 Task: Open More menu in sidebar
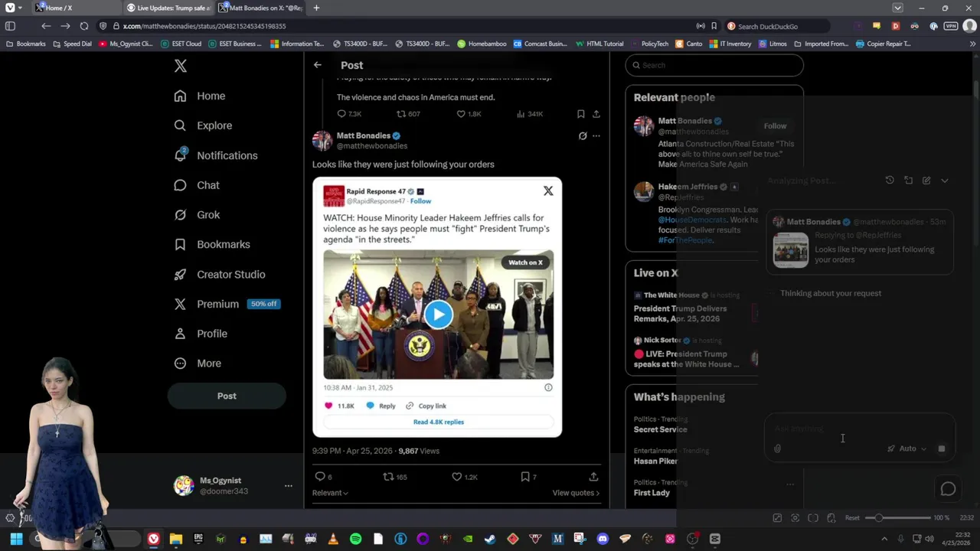click(198, 364)
